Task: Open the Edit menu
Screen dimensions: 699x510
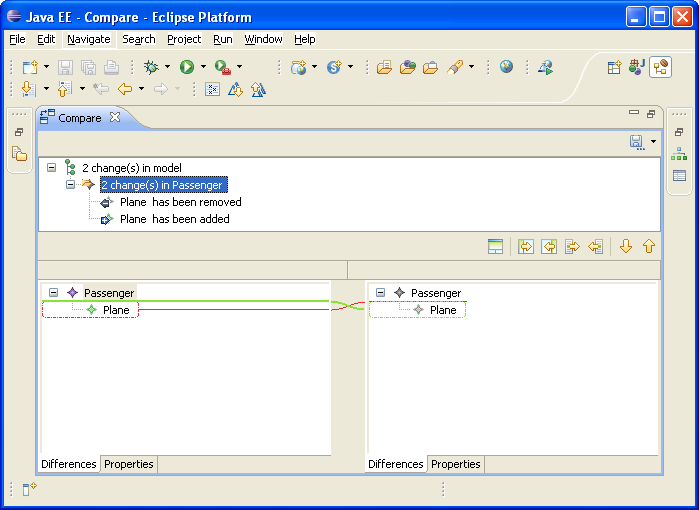Action: 46,39
